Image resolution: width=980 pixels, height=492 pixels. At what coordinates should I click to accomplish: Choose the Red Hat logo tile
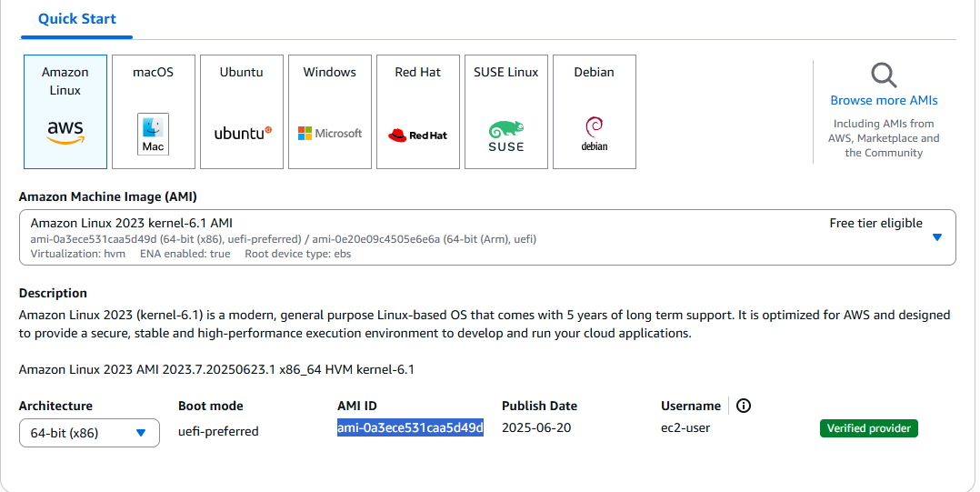click(x=418, y=112)
